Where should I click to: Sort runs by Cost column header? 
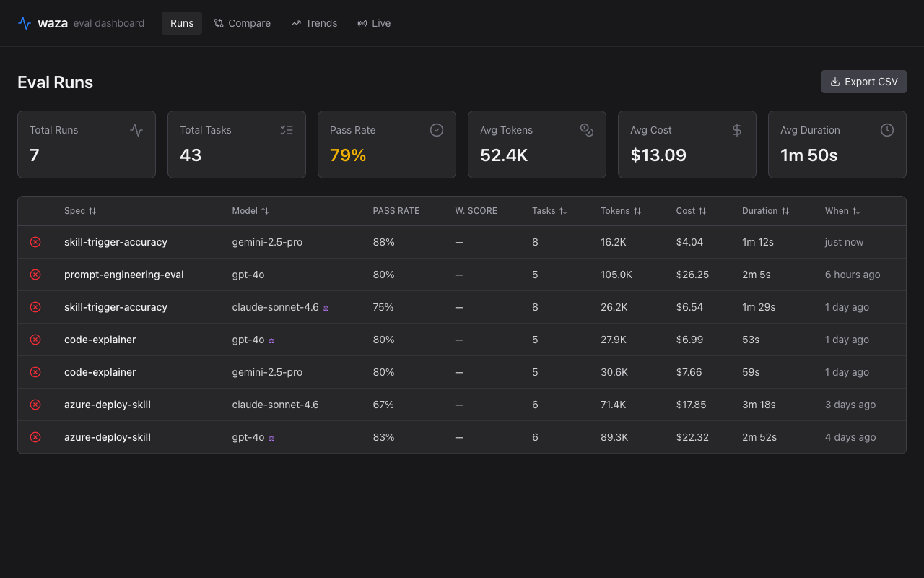tap(691, 211)
